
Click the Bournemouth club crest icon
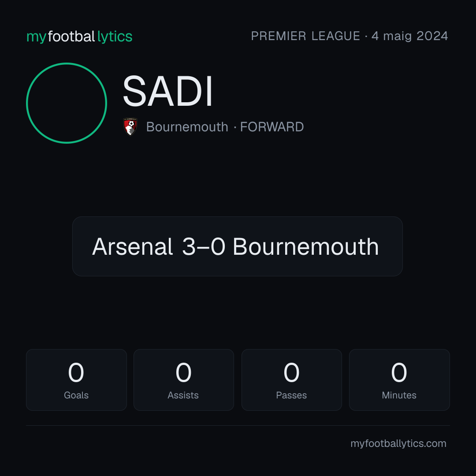point(130,126)
